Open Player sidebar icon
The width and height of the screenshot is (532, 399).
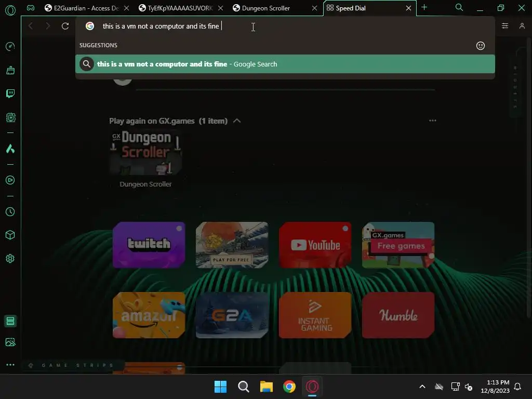pyautogui.click(x=10, y=180)
